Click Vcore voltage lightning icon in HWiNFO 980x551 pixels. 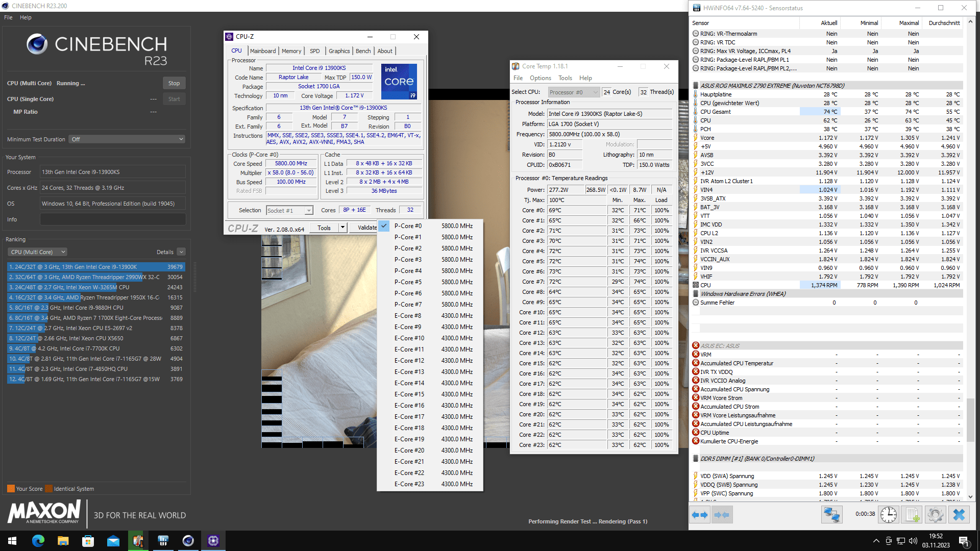(x=695, y=138)
